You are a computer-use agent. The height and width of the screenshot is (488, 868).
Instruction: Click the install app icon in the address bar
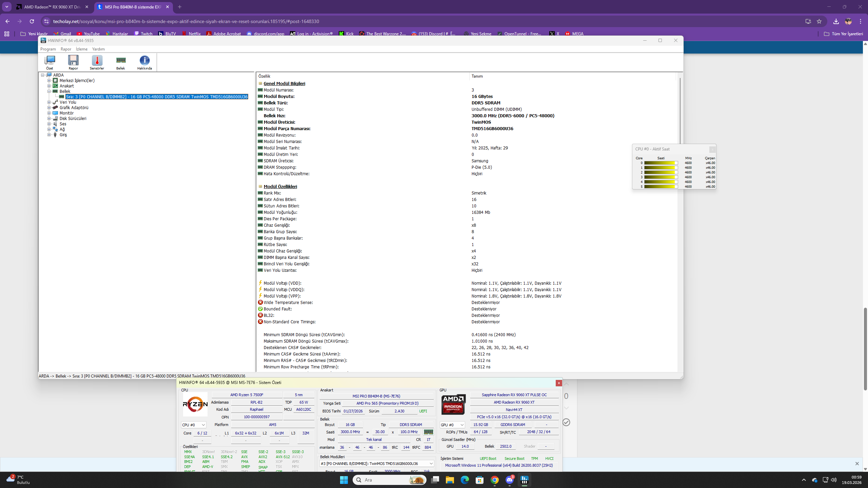(x=808, y=21)
